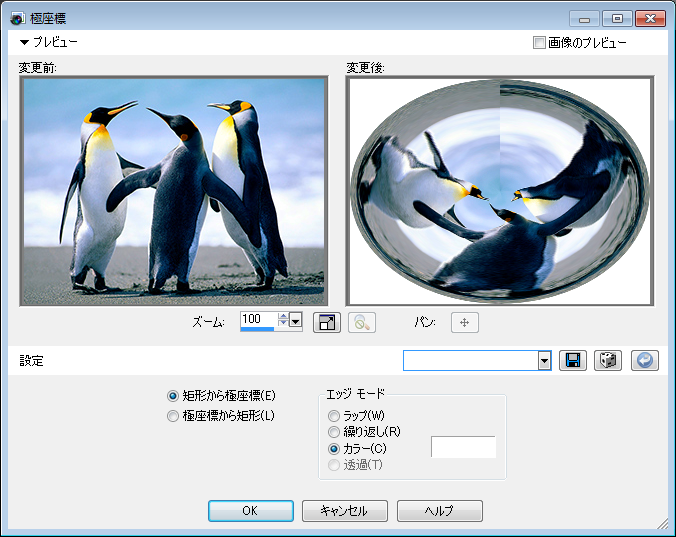Click the ズーム value field showing 100
676x537 pixels.
click(x=259, y=320)
